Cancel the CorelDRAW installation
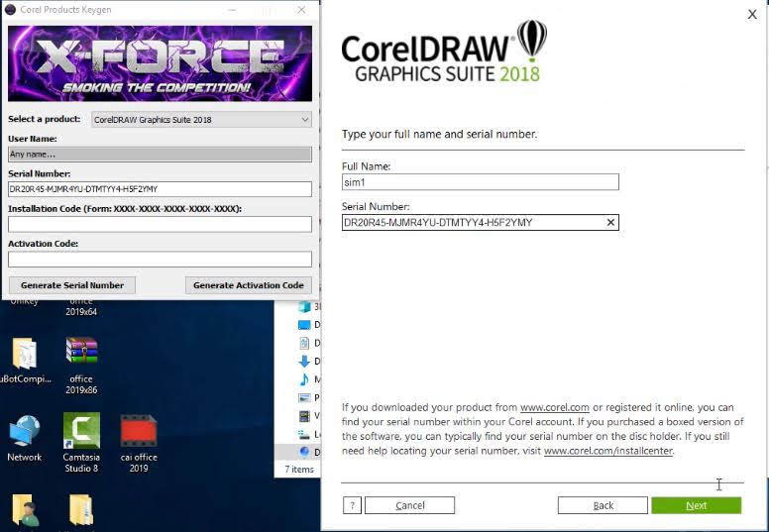 410,505
